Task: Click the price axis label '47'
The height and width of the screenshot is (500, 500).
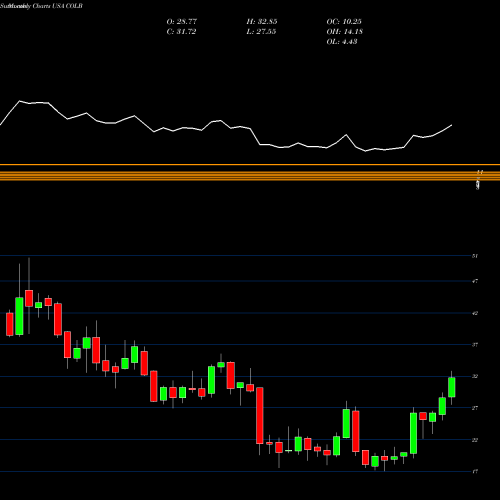Action: pyautogui.click(x=475, y=281)
